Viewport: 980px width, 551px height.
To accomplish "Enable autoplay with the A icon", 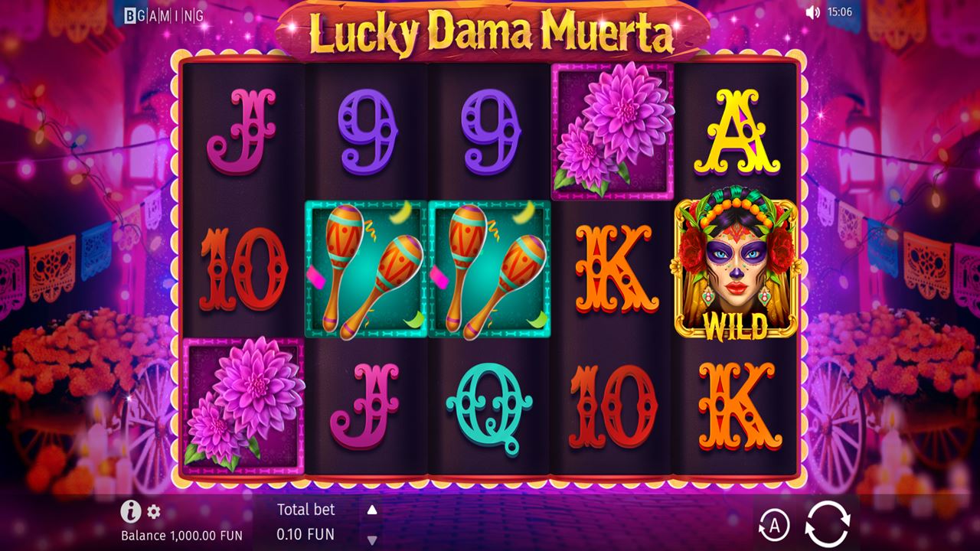I will click(x=774, y=526).
